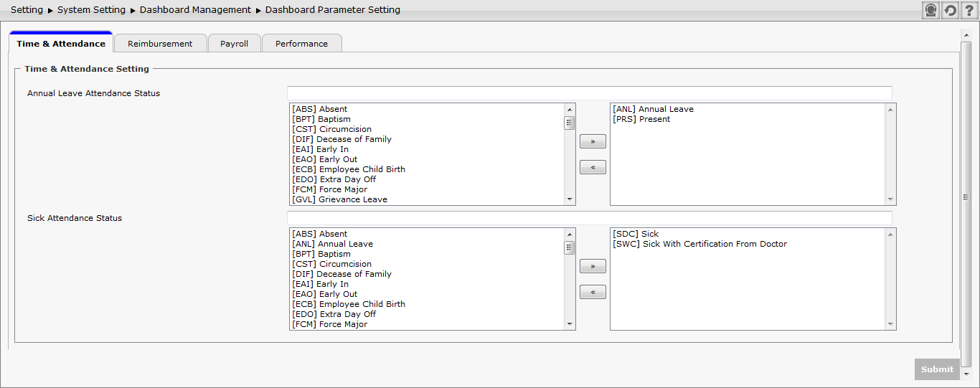980x388 pixels.
Task: Switch to the Reimbursement tab
Action: (160, 44)
